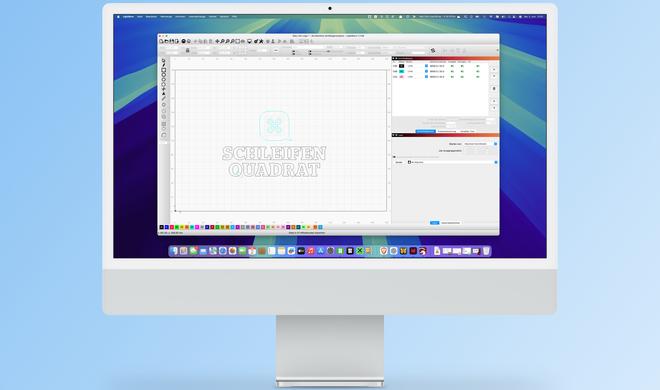Toggle Air switch for pink layer
This screenshot has width=660, height=390.
click(x=478, y=77)
